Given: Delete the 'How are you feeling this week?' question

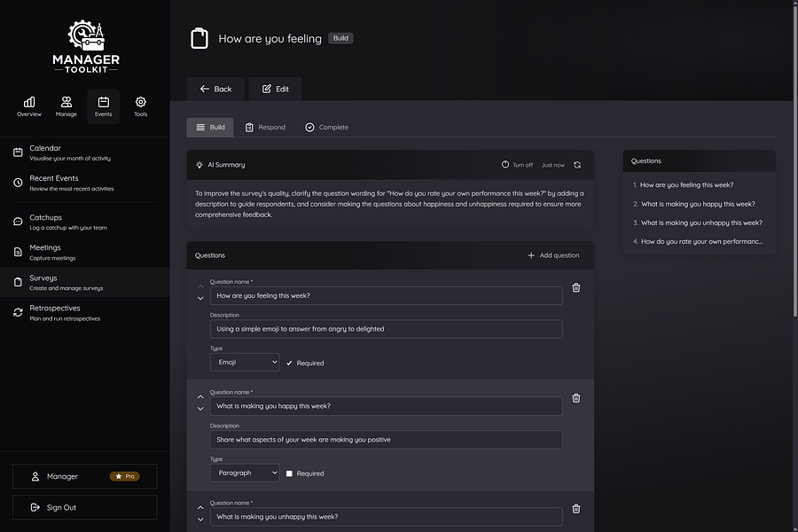Looking at the screenshot, I should 576,288.
